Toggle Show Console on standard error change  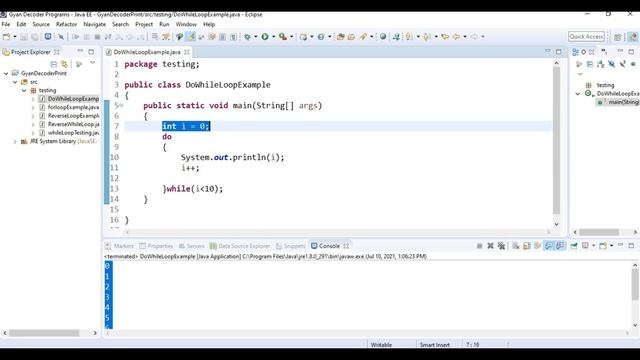point(560,246)
